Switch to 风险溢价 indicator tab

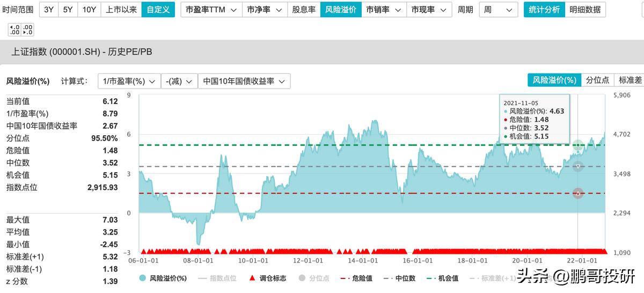[340, 10]
